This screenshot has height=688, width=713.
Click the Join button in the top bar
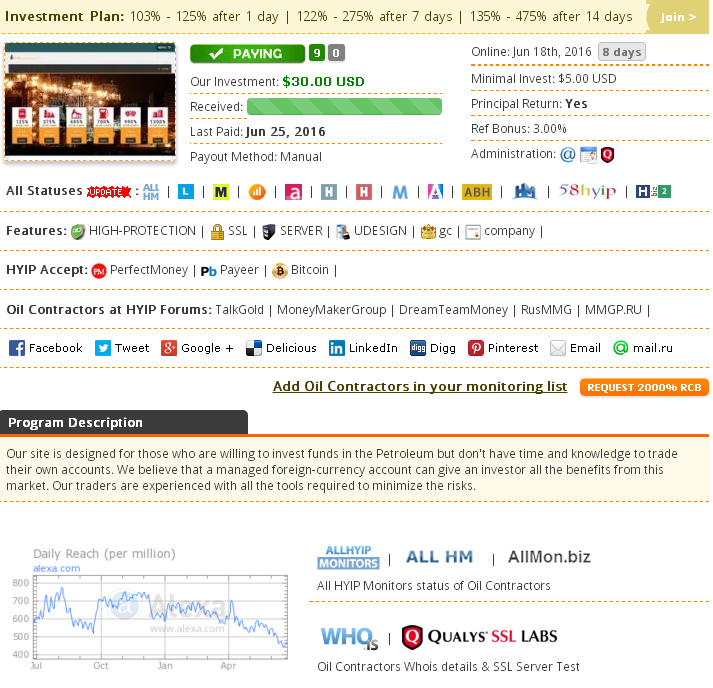pos(678,17)
